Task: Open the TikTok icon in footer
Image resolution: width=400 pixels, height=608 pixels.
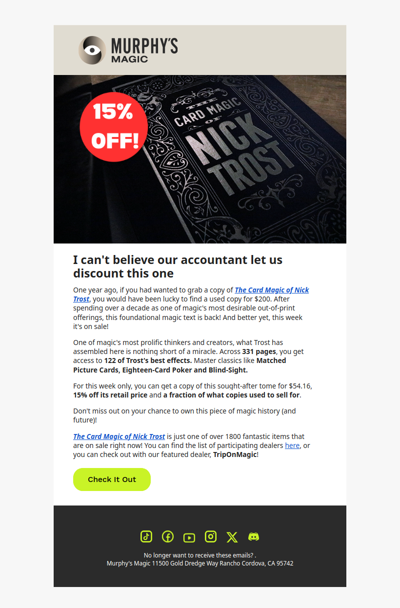Action: [146, 537]
